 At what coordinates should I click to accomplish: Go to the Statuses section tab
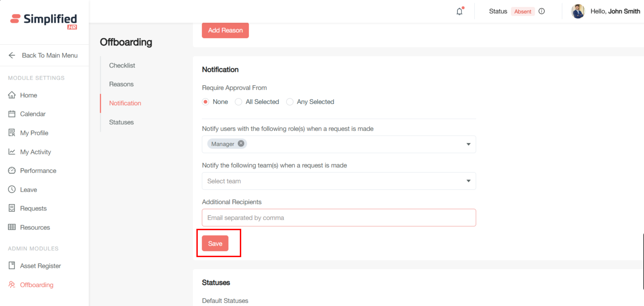121,122
